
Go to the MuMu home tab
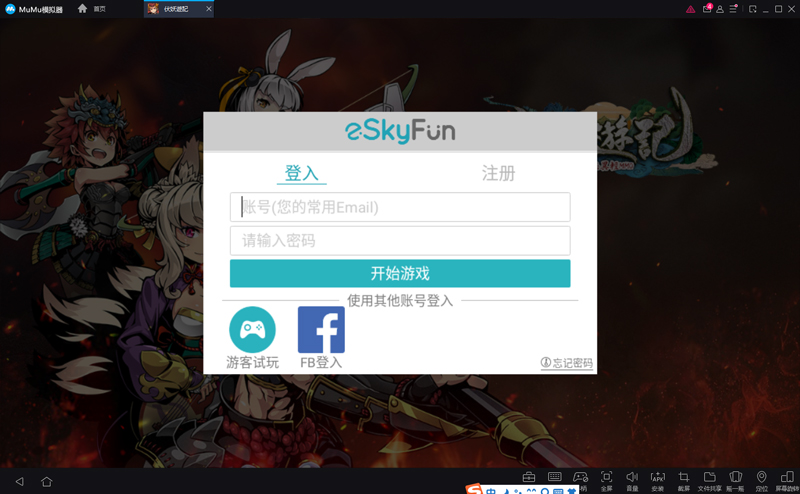tap(92, 9)
